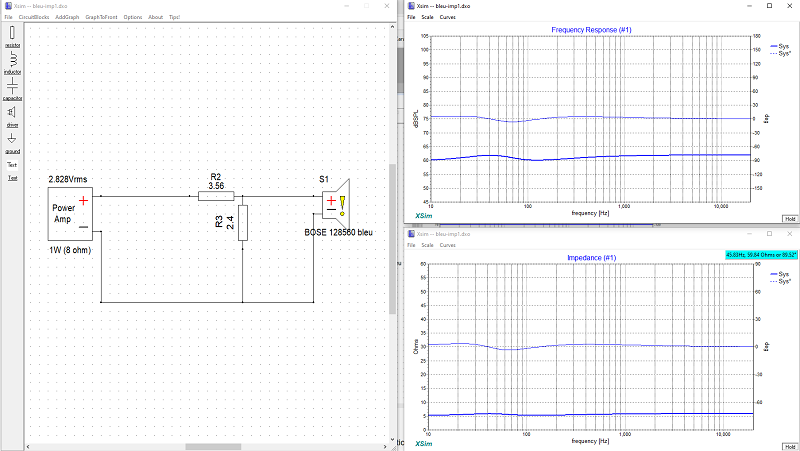The height and width of the screenshot is (451, 800).
Task: Maximize the Frequency Response window
Action: tap(769, 6)
